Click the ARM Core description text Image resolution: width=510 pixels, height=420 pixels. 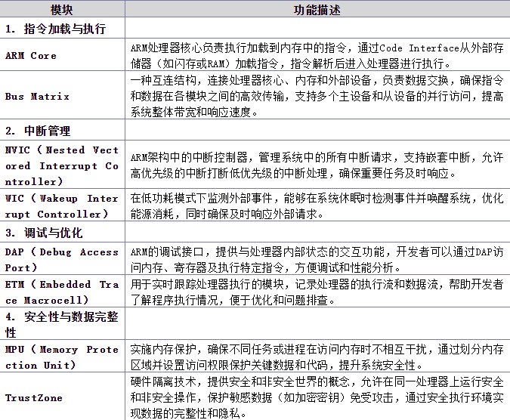point(316,56)
